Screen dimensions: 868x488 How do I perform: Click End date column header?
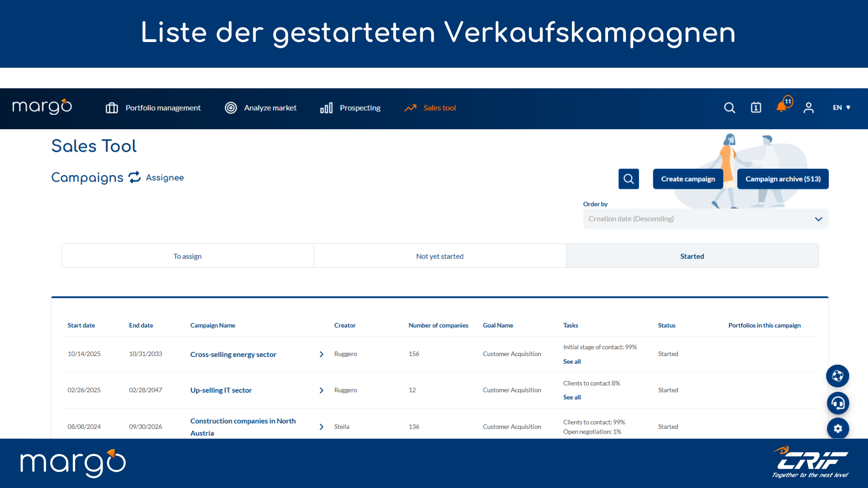141,325
